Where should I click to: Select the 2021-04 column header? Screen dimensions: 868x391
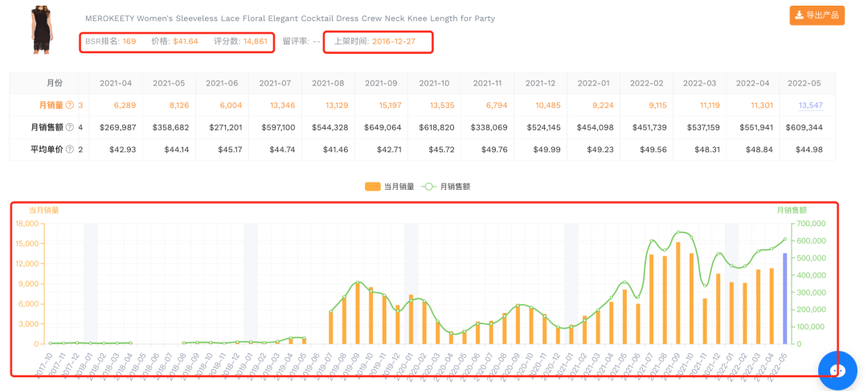coord(116,84)
